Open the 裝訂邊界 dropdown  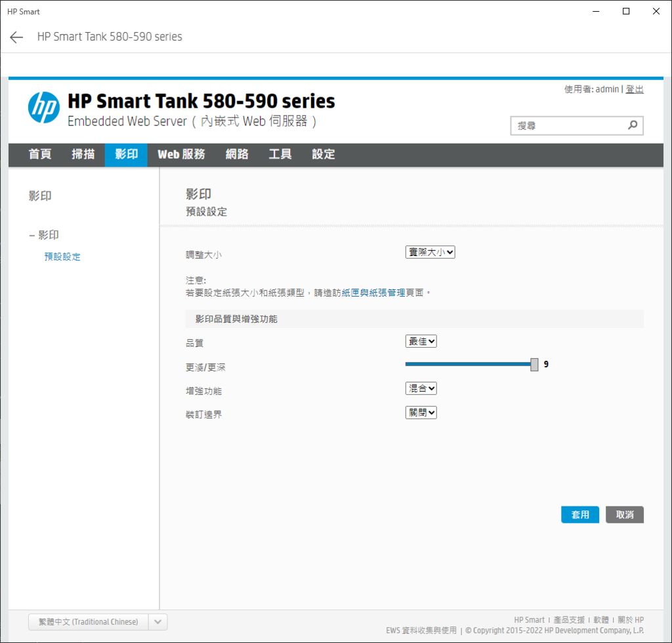pyautogui.click(x=421, y=413)
